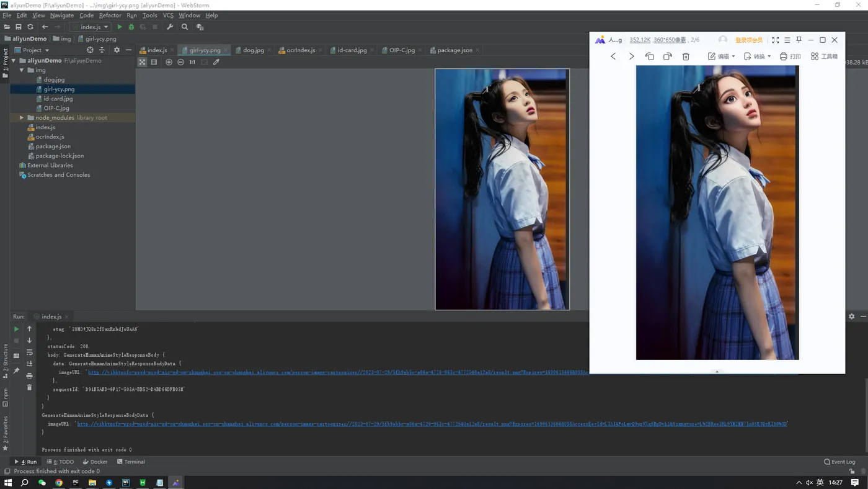Screen dimensions: 868x489
Task: Delete the image in the viewer window
Action: pos(686,56)
